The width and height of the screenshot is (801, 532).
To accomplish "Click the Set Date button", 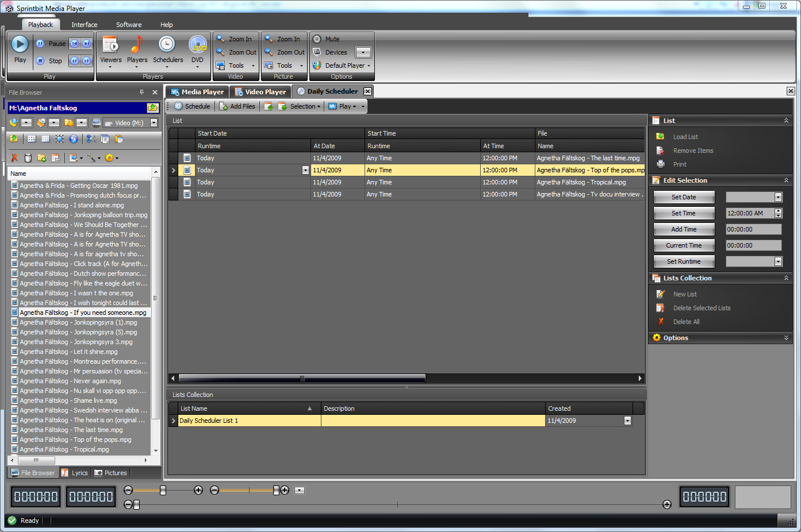I will coord(684,197).
